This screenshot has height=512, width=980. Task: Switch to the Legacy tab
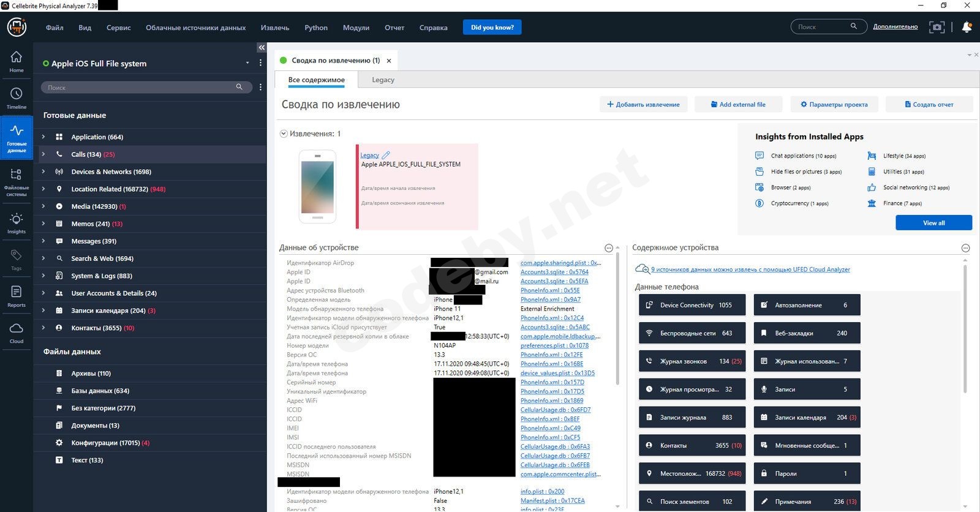point(383,80)
